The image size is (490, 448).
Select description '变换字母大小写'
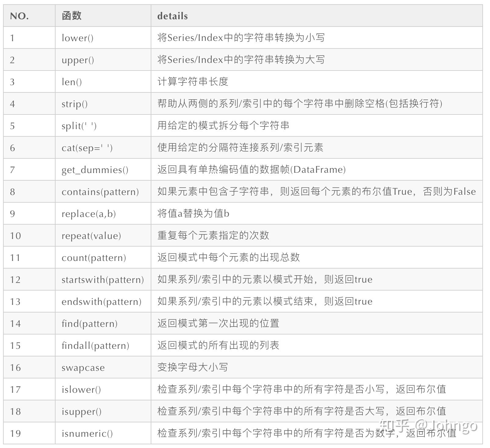coord(193,367)
